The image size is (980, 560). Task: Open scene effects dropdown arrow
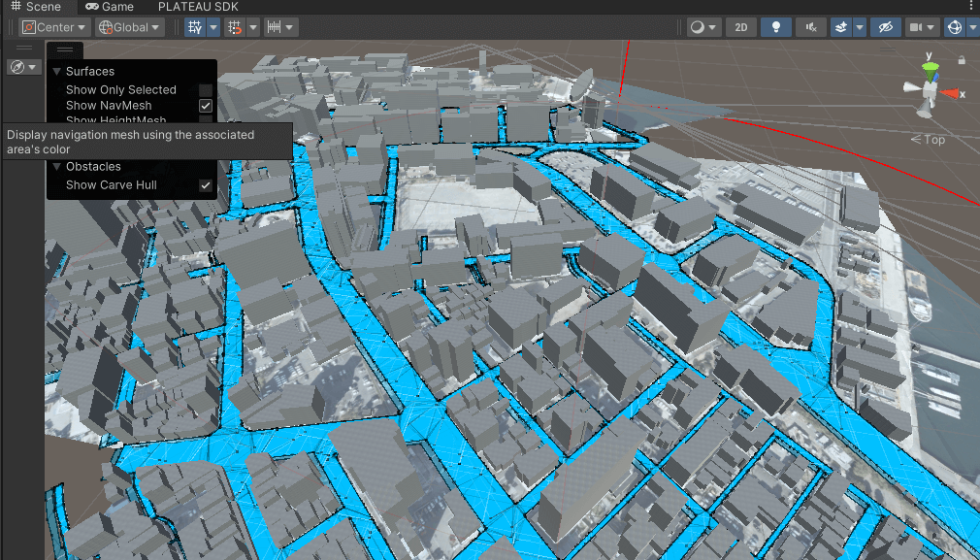860,27
